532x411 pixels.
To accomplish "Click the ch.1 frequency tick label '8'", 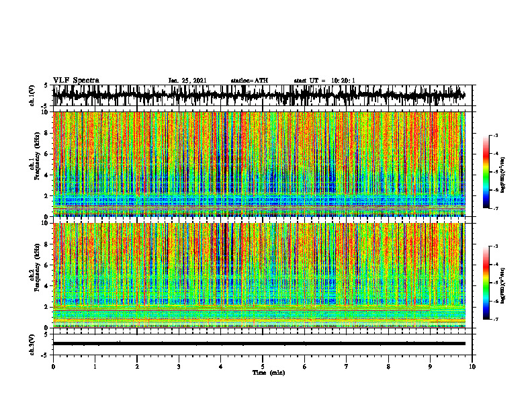I will pos(46,133).
